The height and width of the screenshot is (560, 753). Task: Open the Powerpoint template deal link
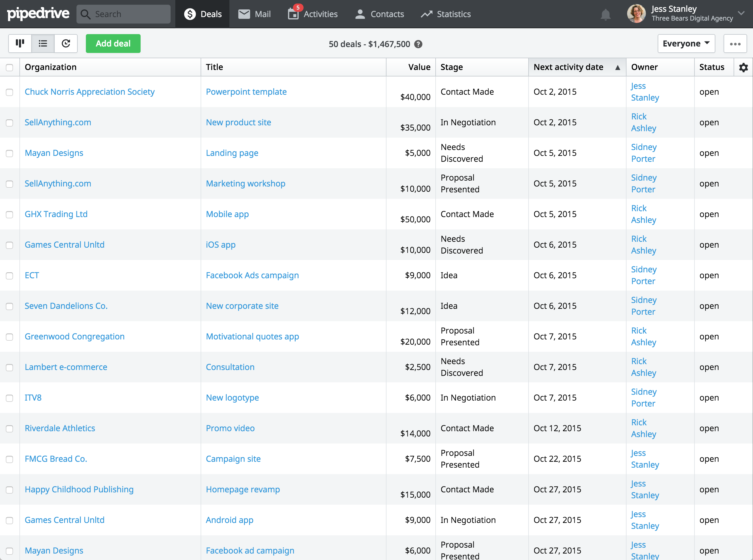point(246,92)
